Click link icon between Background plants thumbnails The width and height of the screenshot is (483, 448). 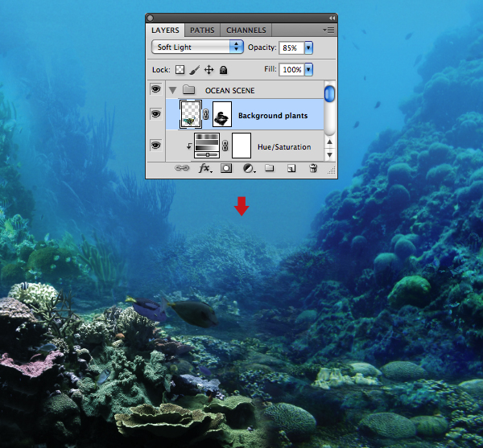pos(206,114)
